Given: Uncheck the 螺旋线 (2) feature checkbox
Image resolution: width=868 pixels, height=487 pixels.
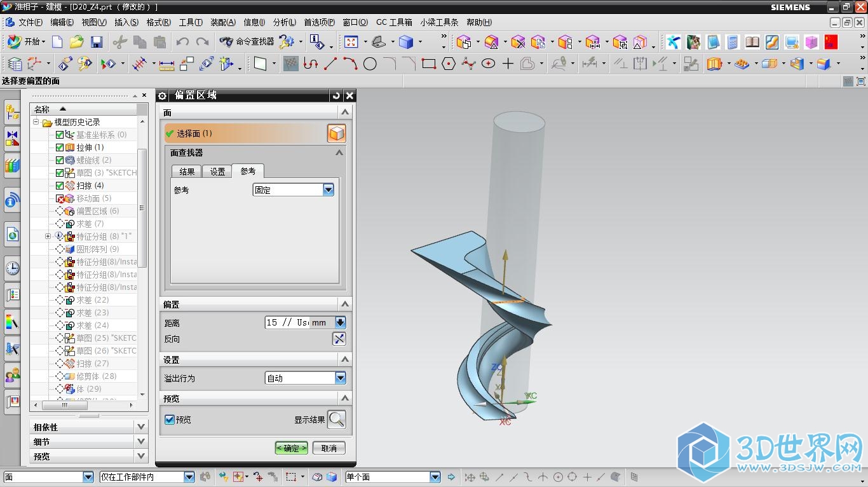Looking at the screenshot, I should pos(60,160).
